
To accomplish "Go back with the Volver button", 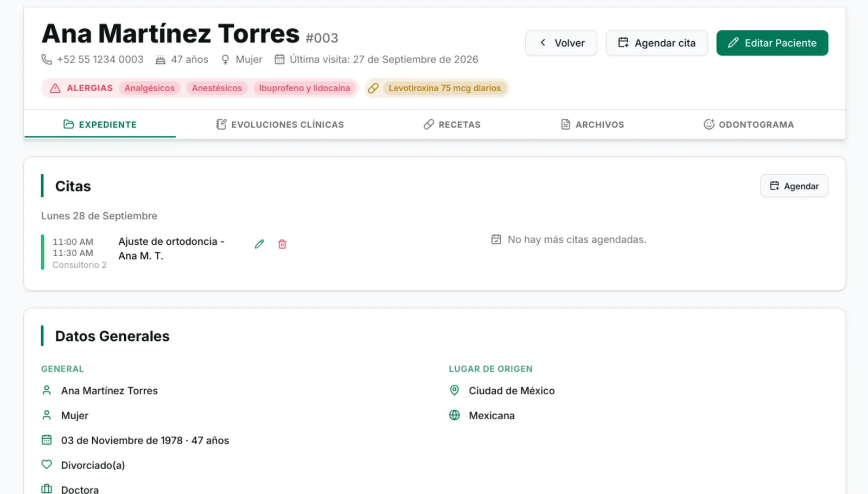I will [x=561, y=43].
